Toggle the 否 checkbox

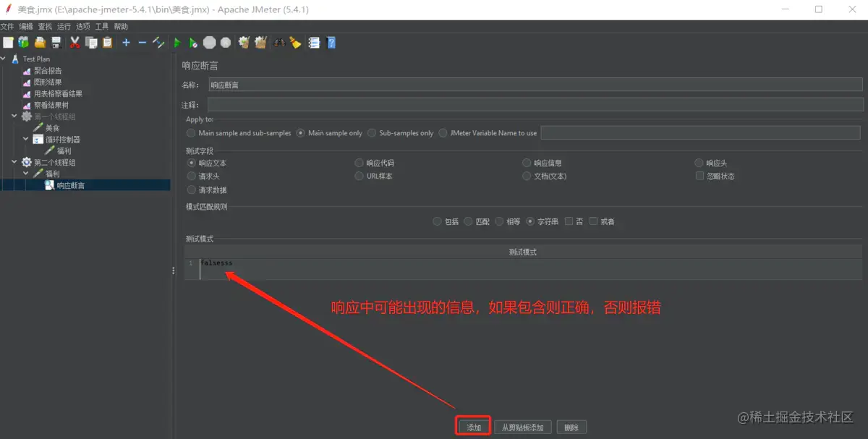click(x=569, y=221)
